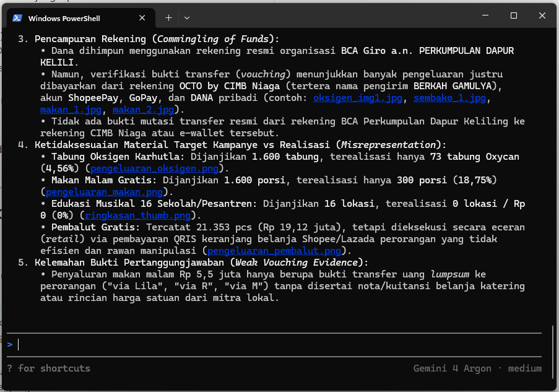Viewport: 559px width, 392px height.
Task: Click the 'Pembalut Gratis' bullet label
Action: [93, 227]
